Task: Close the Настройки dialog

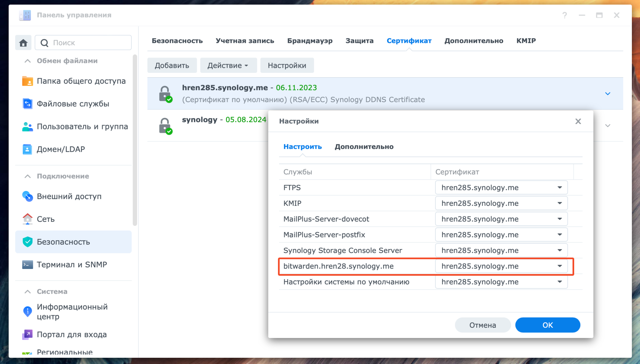Action: [578, 121]
